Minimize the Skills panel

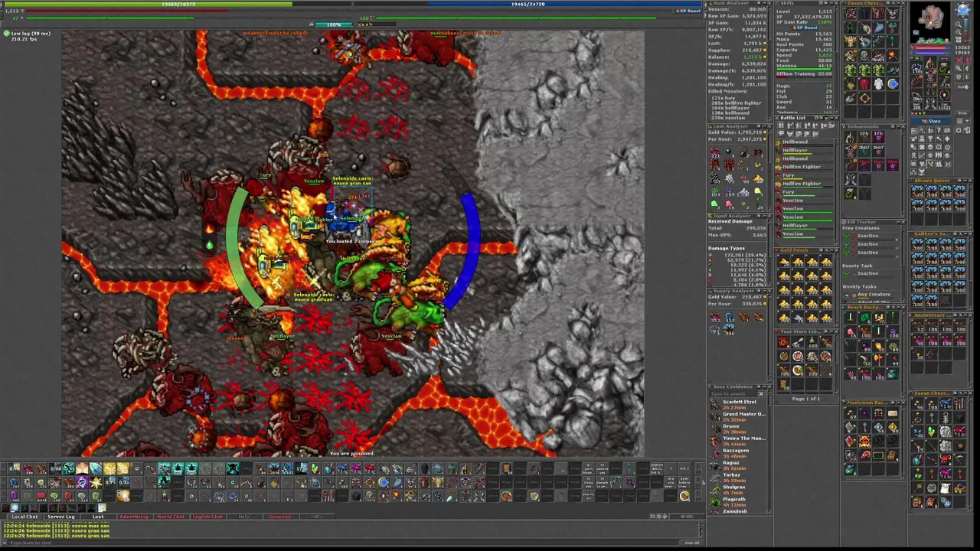831,3
